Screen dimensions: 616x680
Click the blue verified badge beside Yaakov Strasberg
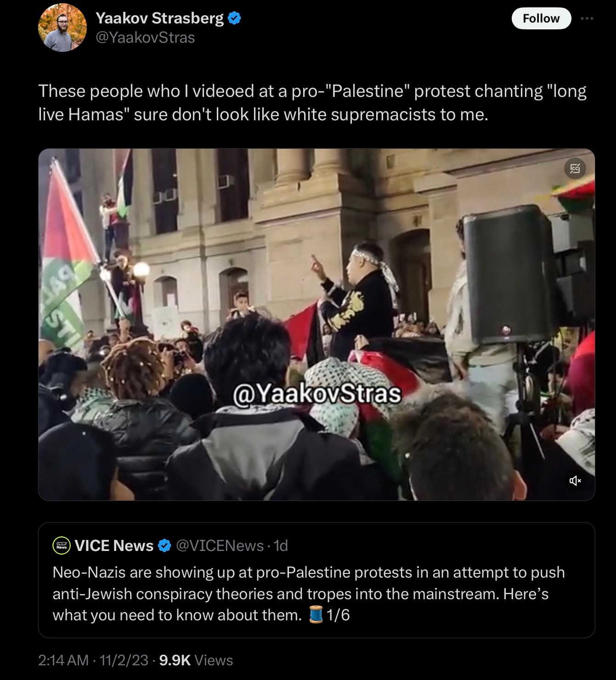tap(235, 18)
